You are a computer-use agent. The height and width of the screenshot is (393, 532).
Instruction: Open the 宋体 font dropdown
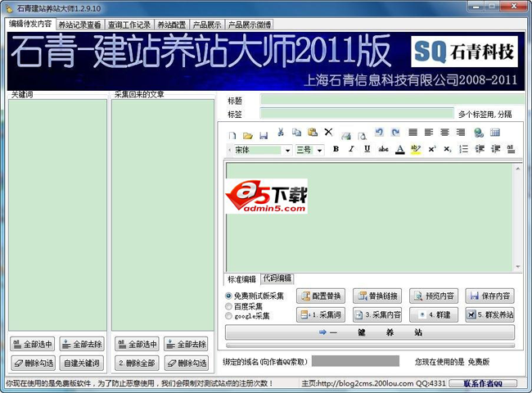click(x=287, y=150)
